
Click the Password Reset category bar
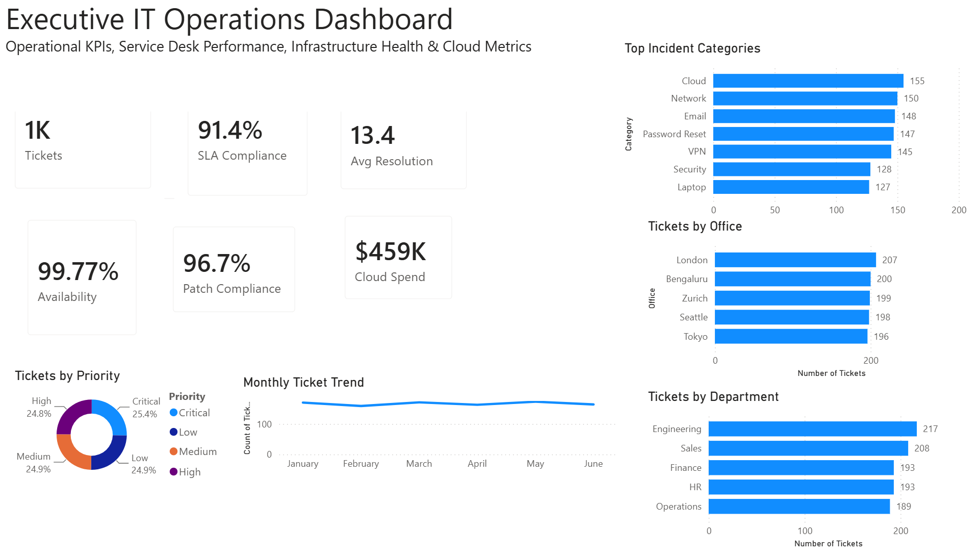click(x=804, y=134)
